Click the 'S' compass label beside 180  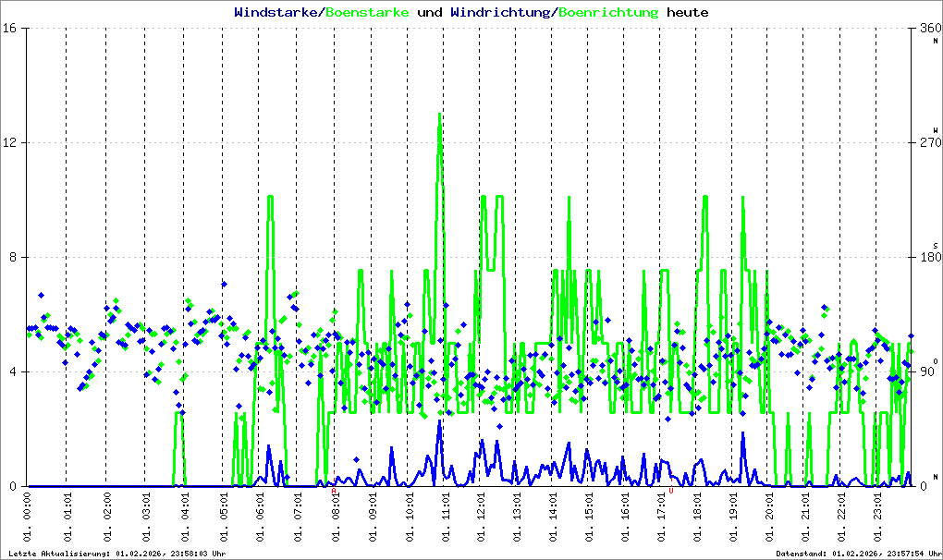tap(936, 246)
